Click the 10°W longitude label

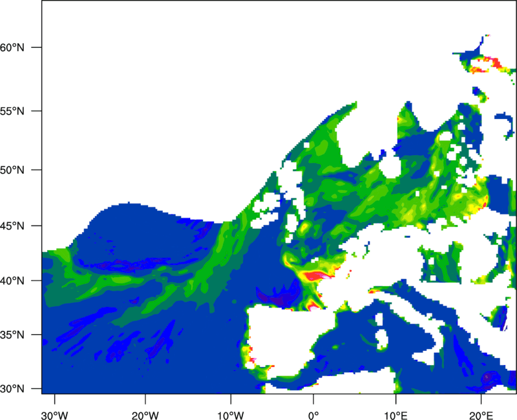[x=231, y=415]
